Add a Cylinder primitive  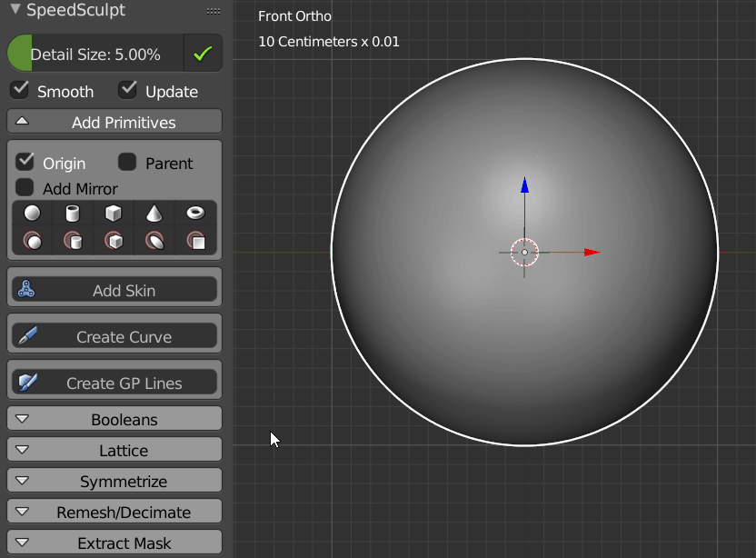click(x=73, y=213)
